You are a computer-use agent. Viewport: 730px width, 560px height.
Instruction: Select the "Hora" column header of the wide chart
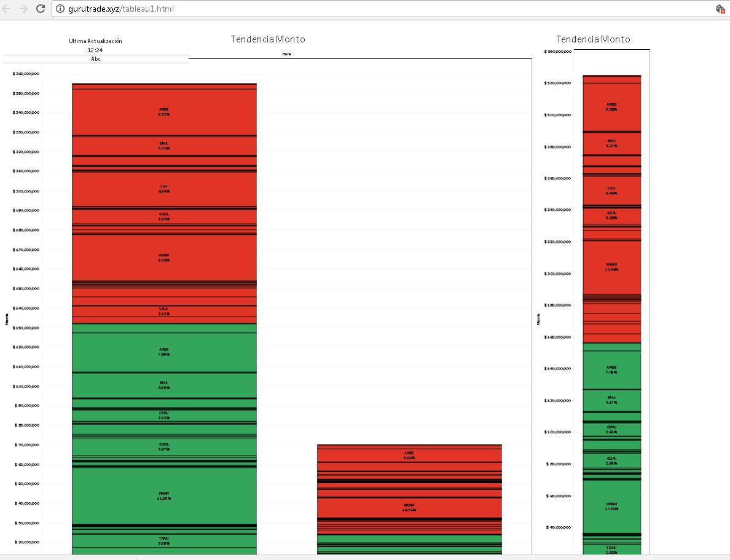tap(286, 54)
